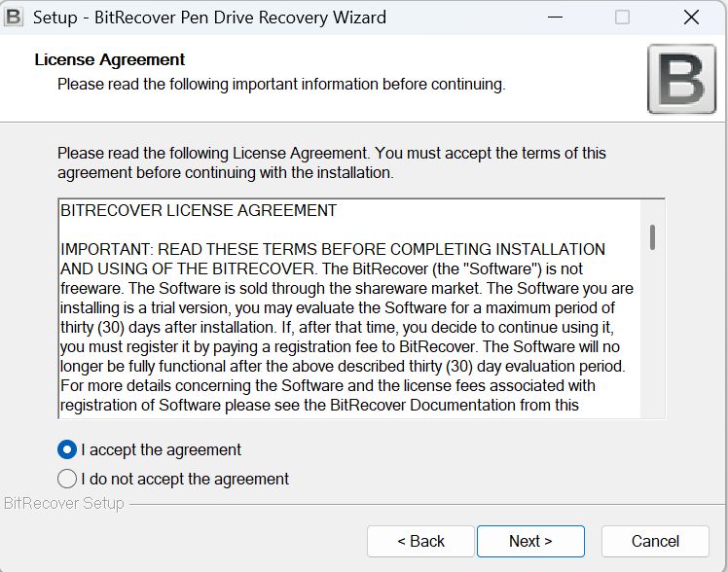Go back with the Back button
This screenshot has width=728, height=572.
point(420,541)
